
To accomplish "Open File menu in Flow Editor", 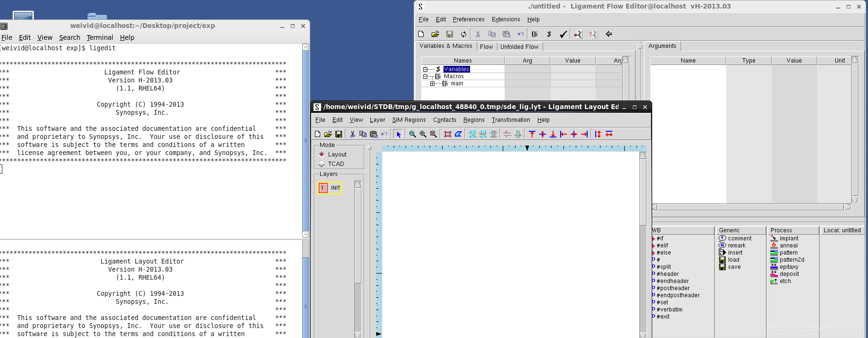I will pyautogui.click(x=424, y=19).
